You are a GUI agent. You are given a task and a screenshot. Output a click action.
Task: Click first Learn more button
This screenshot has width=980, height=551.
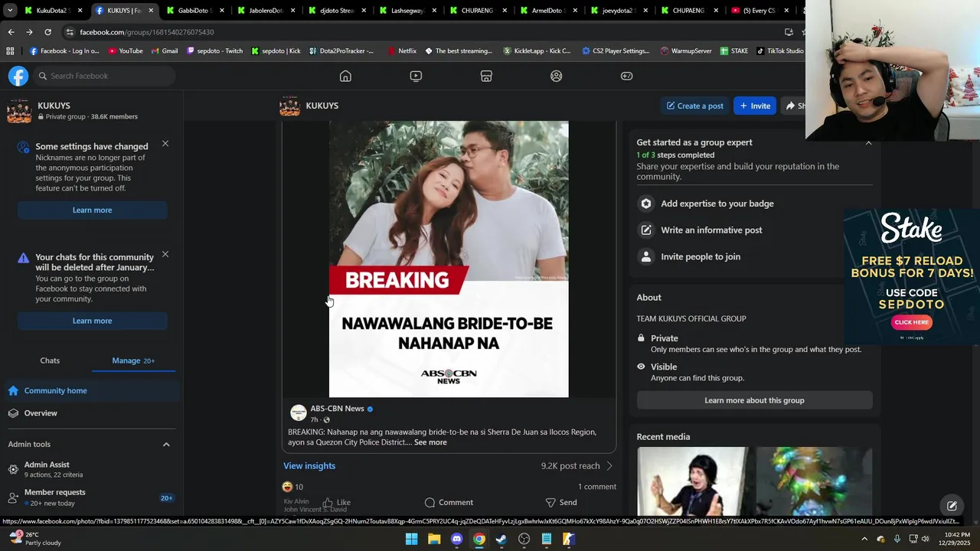92,210
